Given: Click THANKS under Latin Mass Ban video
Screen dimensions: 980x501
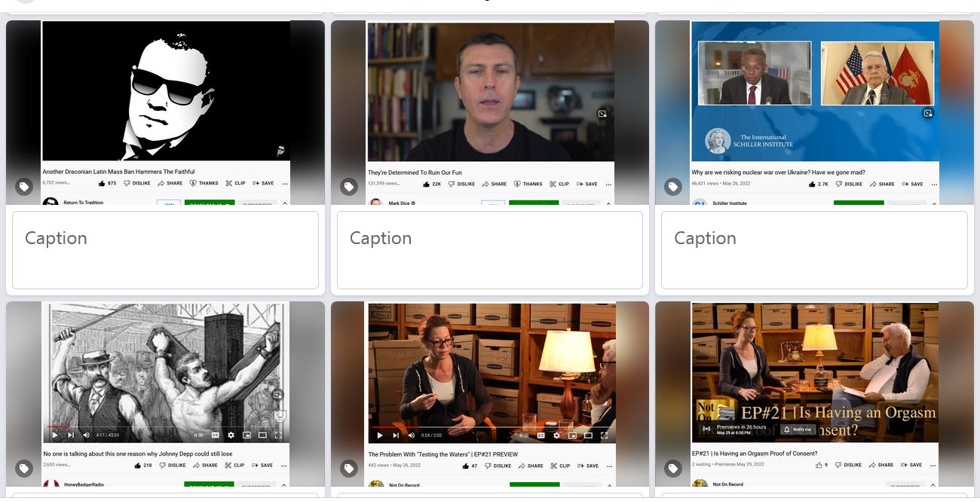Looking at the screenshot, I should [204, 183].
